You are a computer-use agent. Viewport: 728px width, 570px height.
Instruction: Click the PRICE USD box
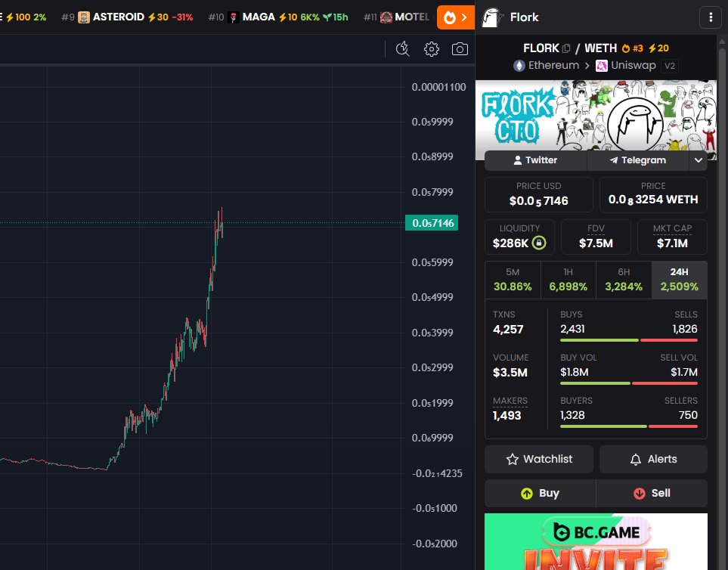pos(538,194)
